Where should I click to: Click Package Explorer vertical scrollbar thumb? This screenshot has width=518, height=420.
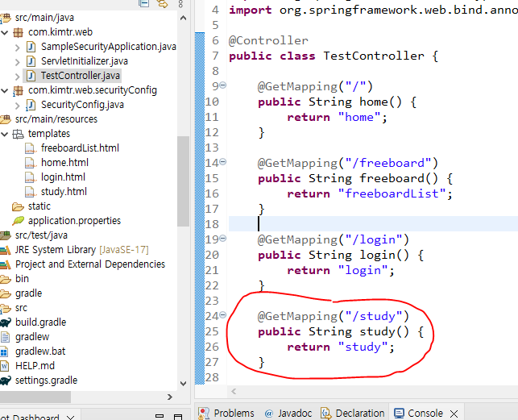[x=183, y=181]
